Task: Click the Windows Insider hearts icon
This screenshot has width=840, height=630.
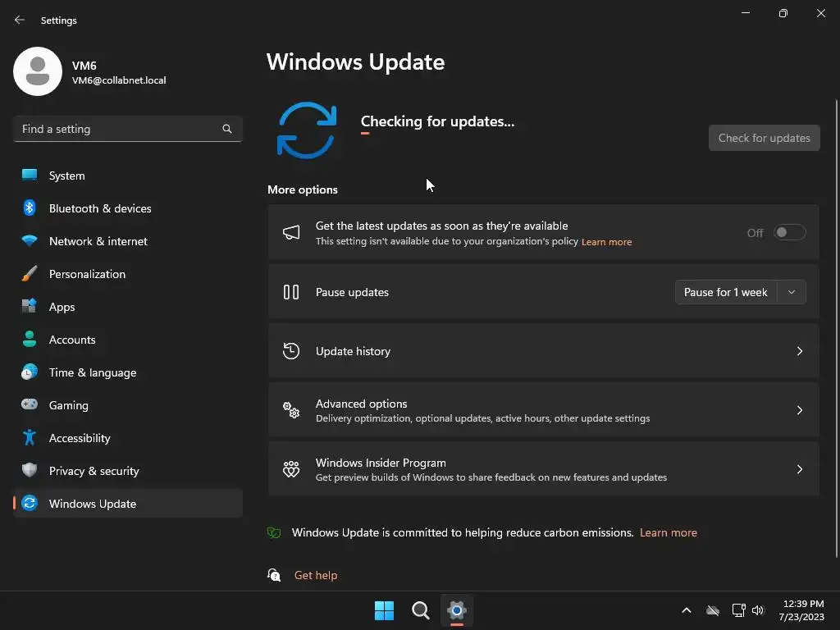Action: [x=291, y=469]
